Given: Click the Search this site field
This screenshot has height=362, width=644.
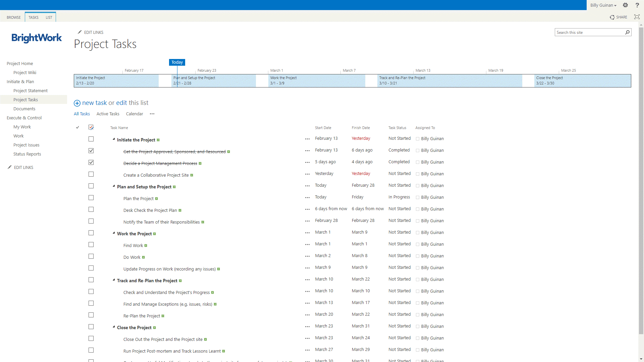Looking at the screenshot, I should (589, 32).
